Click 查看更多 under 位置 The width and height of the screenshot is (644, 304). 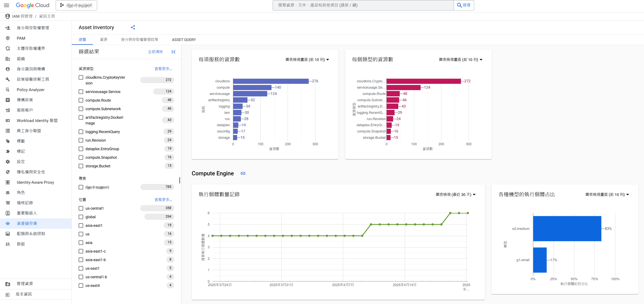(x=163, y=200)
